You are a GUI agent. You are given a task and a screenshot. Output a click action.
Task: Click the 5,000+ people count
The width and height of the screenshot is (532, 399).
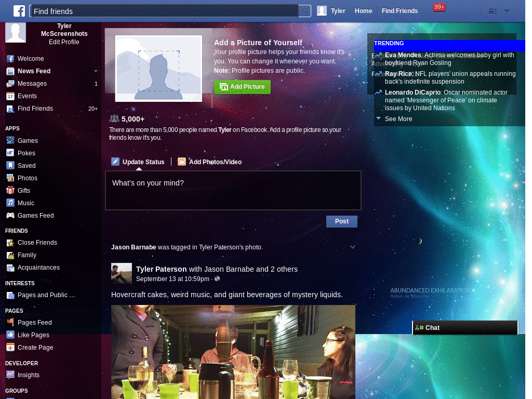pyautogui.click(x=132, y=119)
